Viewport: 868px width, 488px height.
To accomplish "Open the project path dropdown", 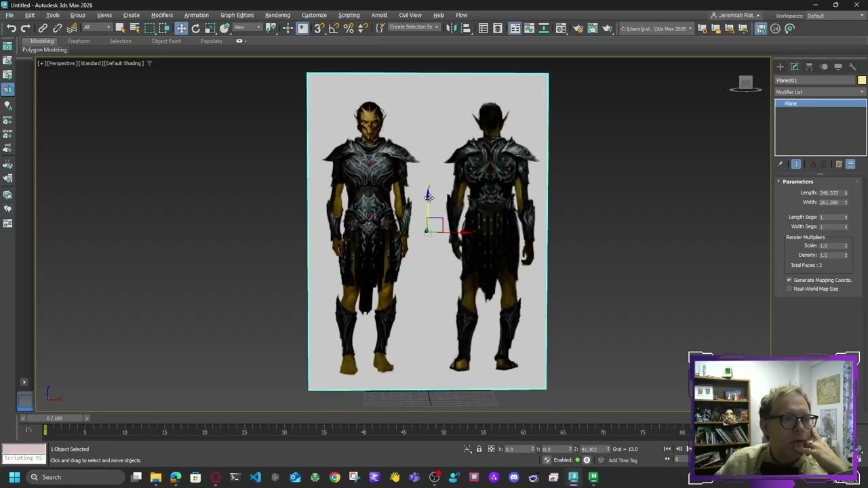I will pos(658,28).
